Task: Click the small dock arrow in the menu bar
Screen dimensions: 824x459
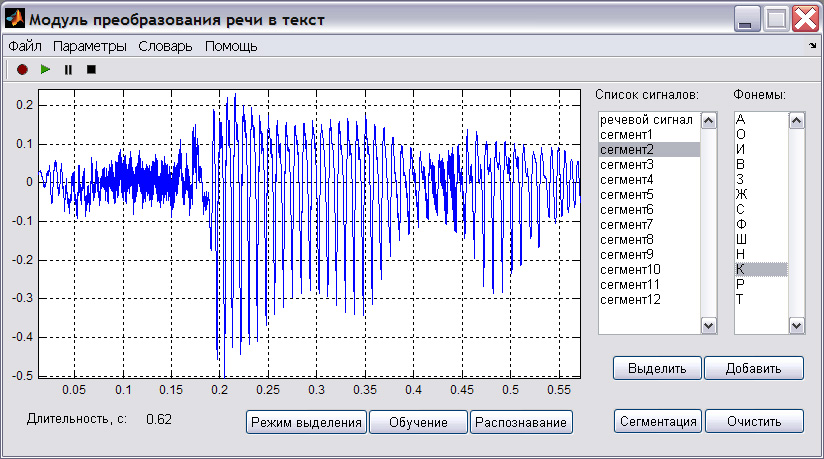Action: click(812, 46)
